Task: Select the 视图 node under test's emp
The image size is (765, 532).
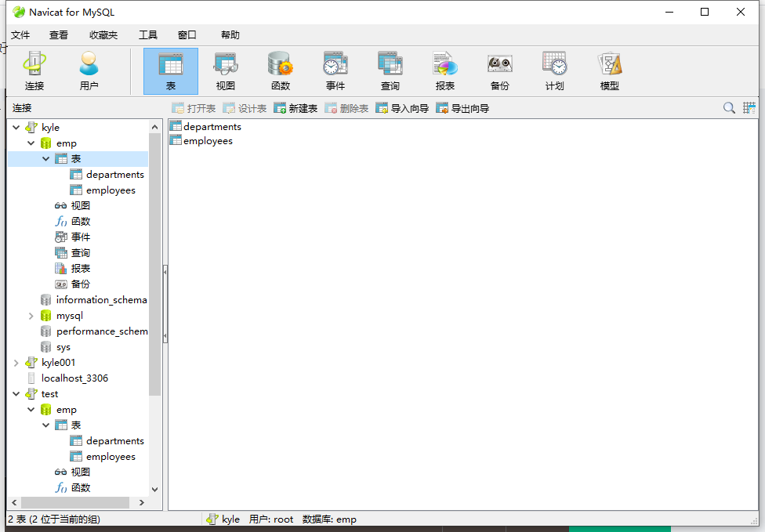Action: [73, 472]
